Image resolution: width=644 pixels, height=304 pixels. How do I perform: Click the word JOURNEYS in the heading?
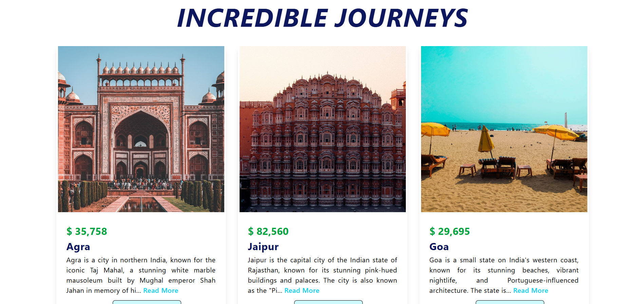click(401, 18)
